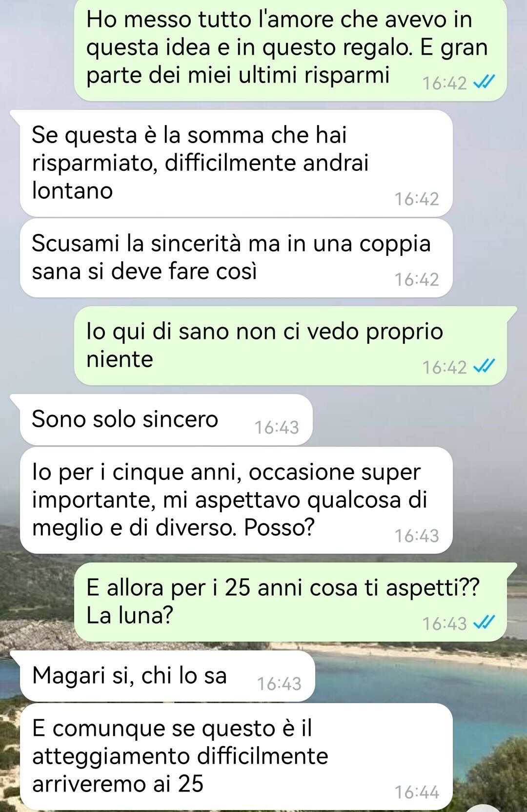The height and width of the screenshot is (812, 527).
Task: Tap the message "difficilmente arriveremo ai 25"
Action: pos(236,756)
